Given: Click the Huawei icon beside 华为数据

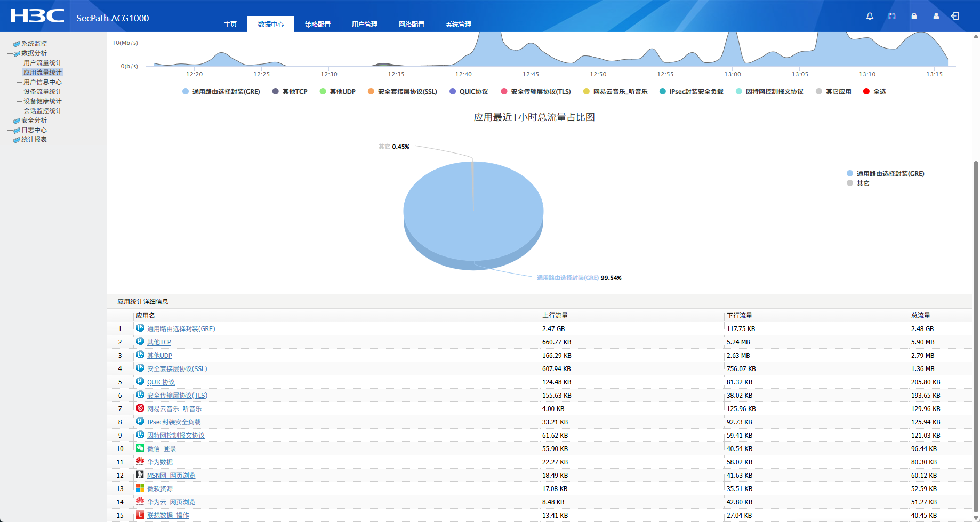Looking at the screenshot, I should [x=140, y=461].
